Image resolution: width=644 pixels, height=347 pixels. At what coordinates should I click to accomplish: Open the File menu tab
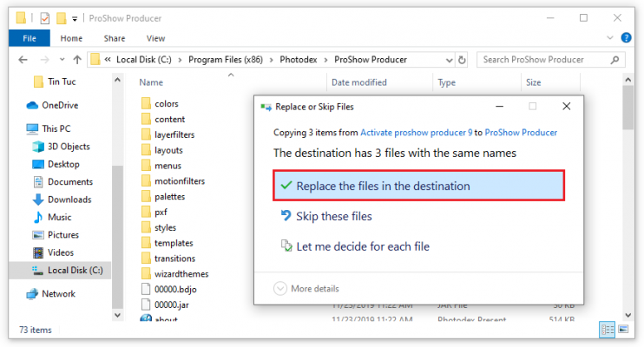[30, 38]
